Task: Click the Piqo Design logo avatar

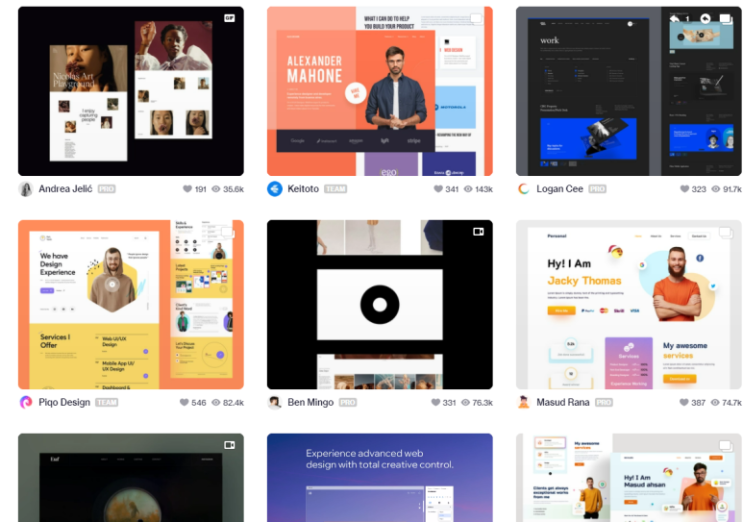Action: tap(26, 403)
